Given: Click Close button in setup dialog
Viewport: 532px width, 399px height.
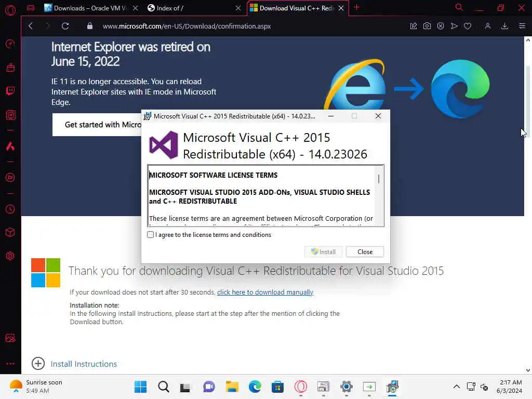Looking at the screenshot, I should [365, 252].
